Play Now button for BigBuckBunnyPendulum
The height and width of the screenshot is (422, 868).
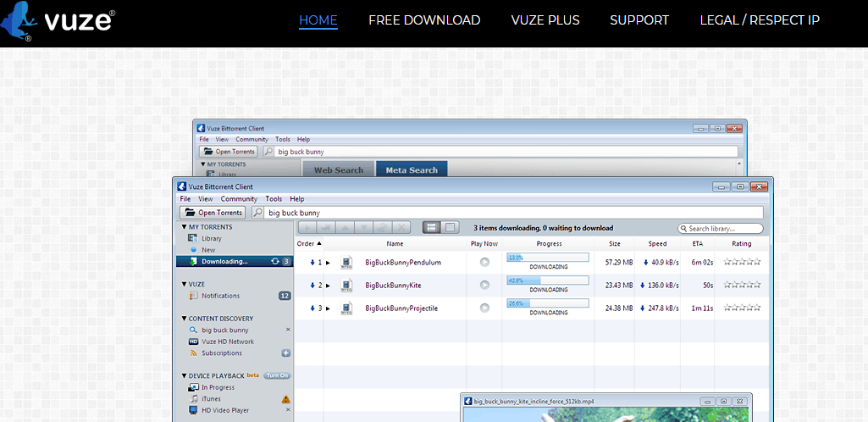pyautogui.click(x=484, y=263)
